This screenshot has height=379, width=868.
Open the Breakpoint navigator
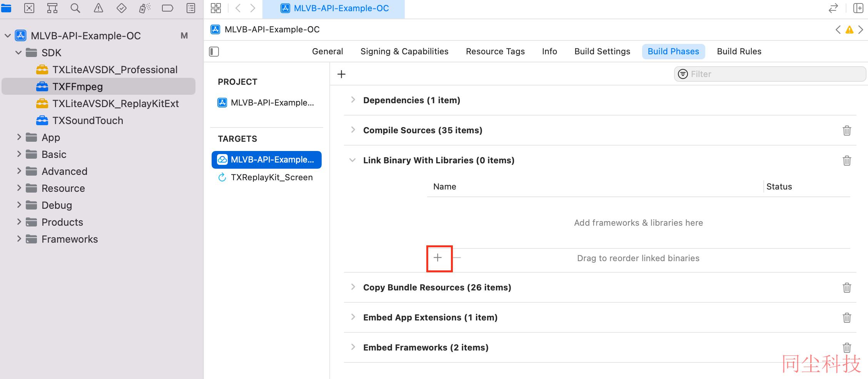click(x=168, y=8)
